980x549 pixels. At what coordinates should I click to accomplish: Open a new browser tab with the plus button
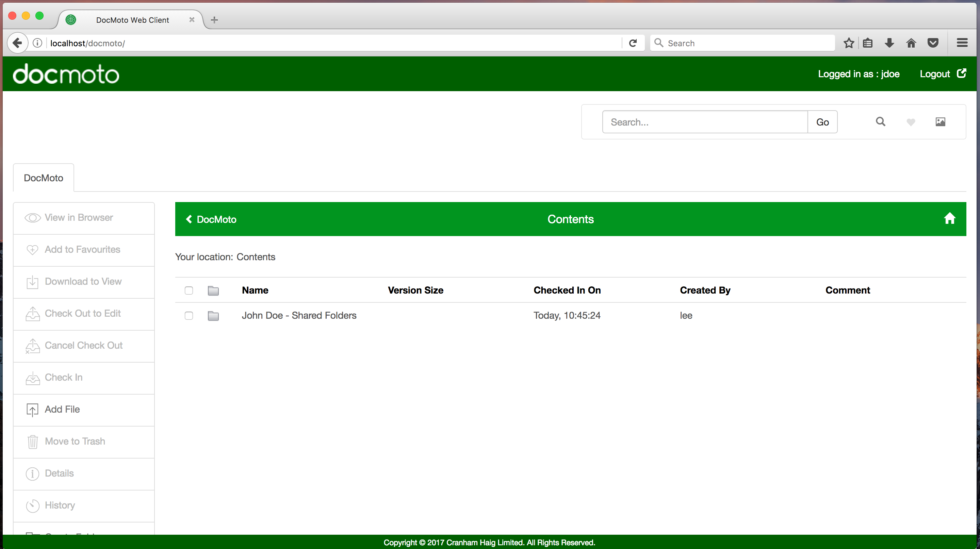coord(214,20)
